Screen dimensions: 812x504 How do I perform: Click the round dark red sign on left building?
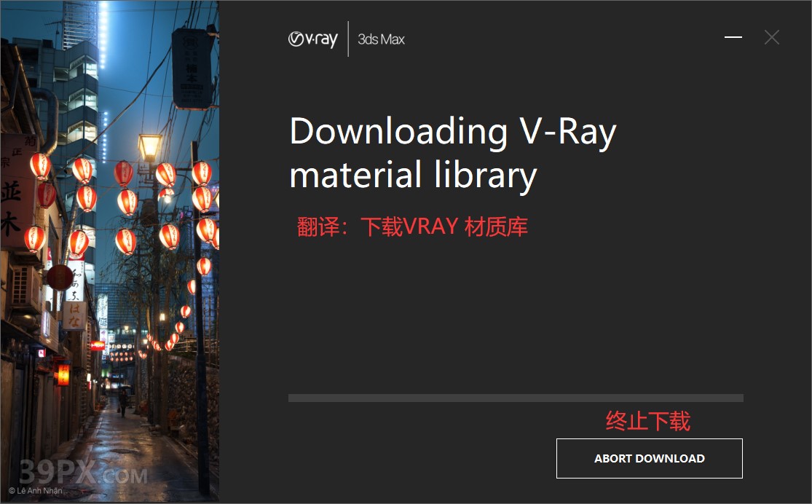point(60,277)
